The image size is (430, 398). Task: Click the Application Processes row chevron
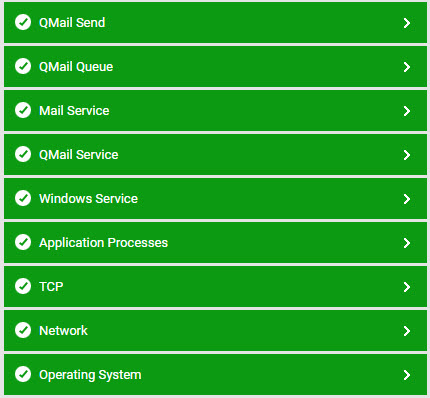(x=407, y=243)
